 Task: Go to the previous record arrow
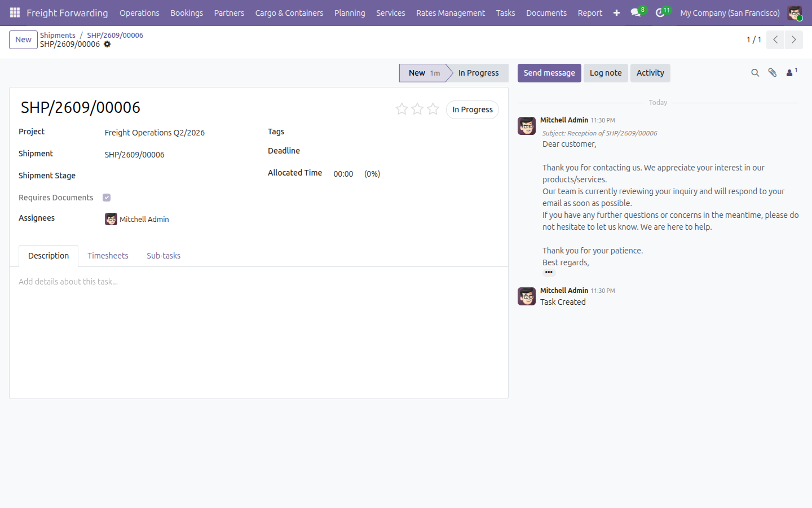[775, 40]
